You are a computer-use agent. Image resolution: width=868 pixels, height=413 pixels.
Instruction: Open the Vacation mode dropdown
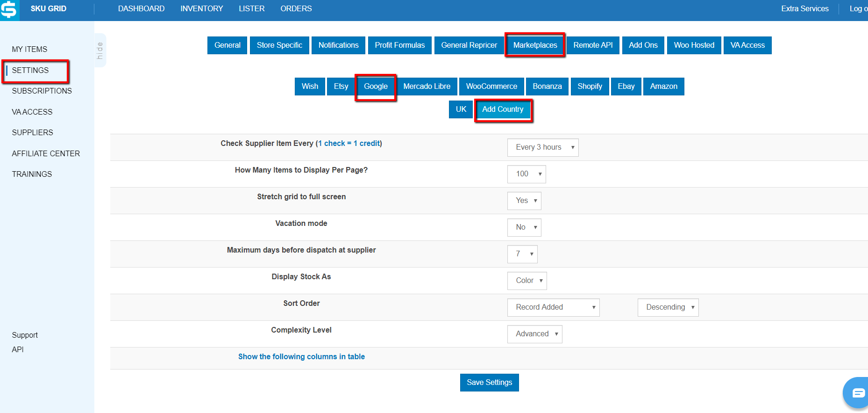tap(524, 227)
